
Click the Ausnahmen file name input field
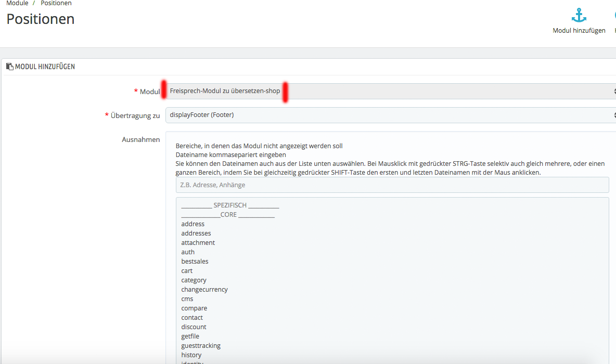tap(392, 185)
